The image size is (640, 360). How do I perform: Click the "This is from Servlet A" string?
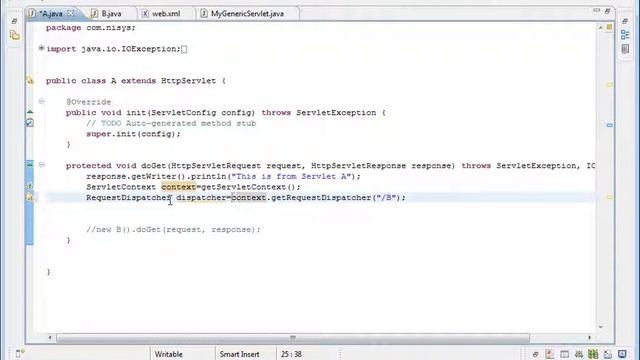tap(291, 176)
